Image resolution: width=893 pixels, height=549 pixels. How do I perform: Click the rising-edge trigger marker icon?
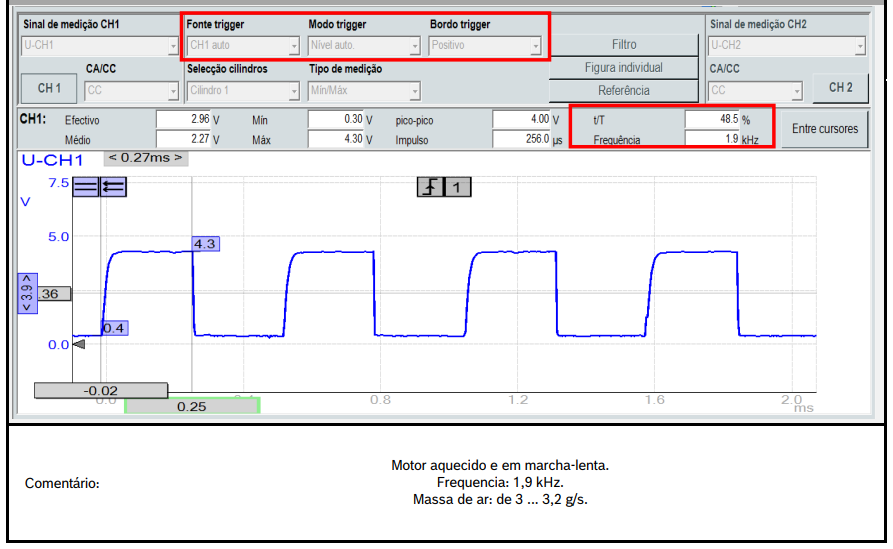430,187
